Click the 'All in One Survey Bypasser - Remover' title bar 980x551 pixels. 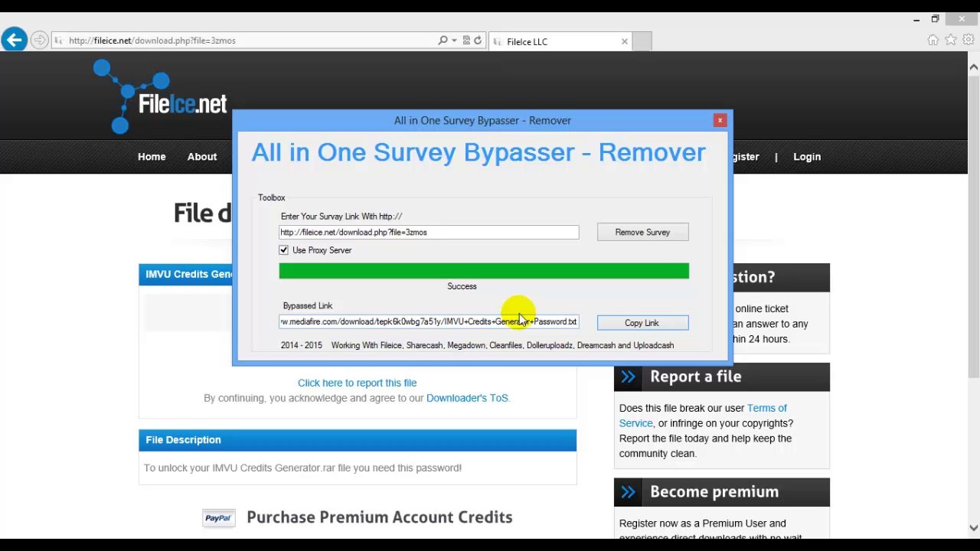point(482,120)
